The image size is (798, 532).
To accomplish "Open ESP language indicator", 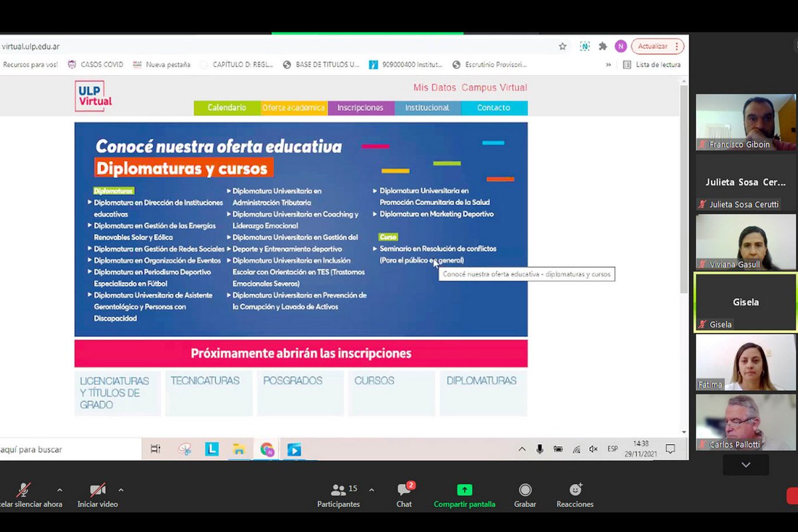I will [612, 450].
